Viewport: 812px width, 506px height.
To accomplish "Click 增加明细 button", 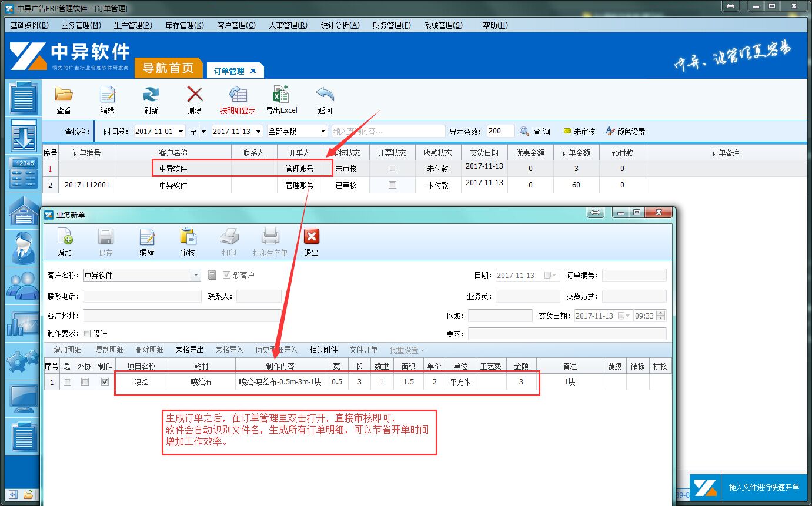I will (68, 350).
